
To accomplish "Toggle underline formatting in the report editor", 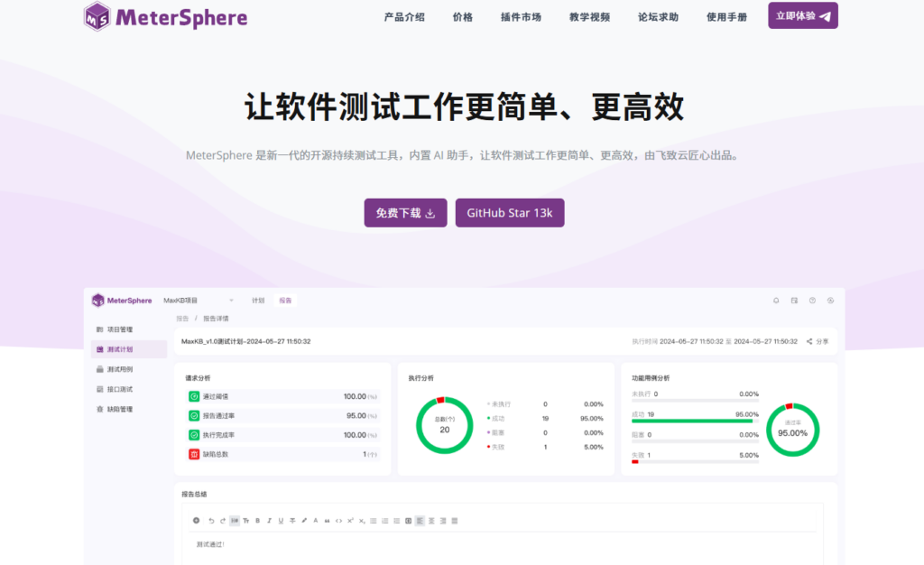I will pyautogui.click(x=281, y=521).
